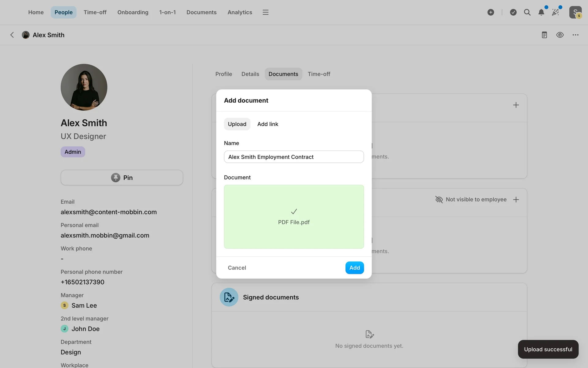Click the celebrations confetti icon
Viewport: 588px width, 368px height.
click(x=555, y=12)
